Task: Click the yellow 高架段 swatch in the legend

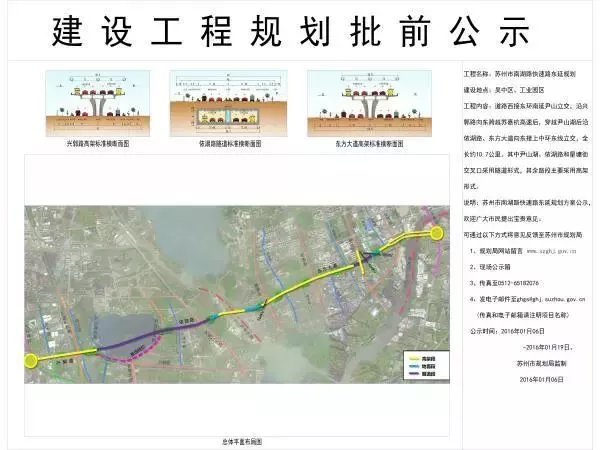Action: (414, 359)
